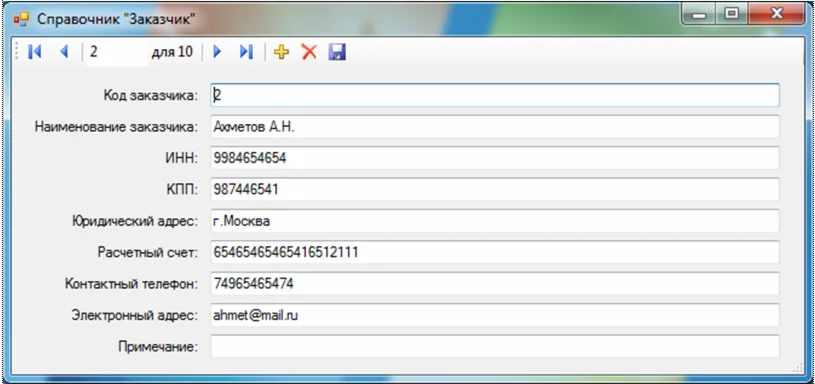Add a new record with plus icon
This screenshot has width=815, height=384.
[281, 51]
